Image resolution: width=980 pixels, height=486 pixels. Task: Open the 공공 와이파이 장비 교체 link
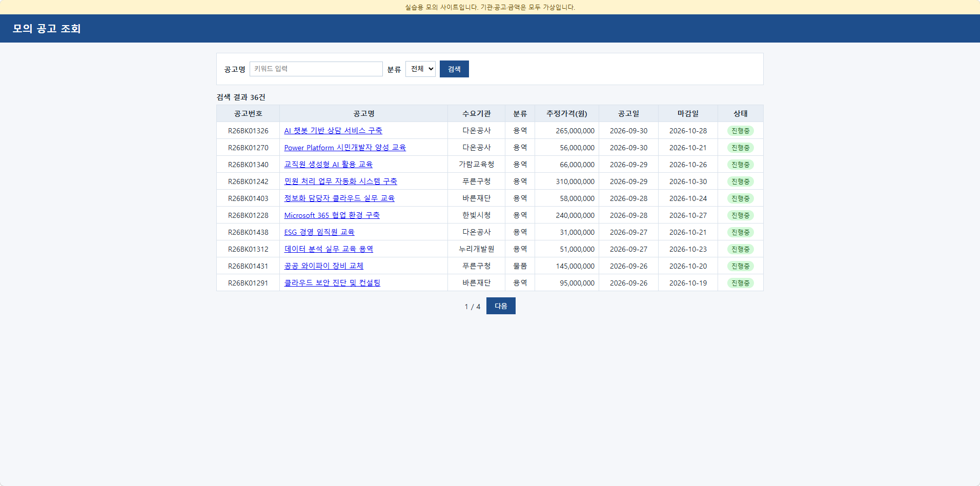pos(324,266)
